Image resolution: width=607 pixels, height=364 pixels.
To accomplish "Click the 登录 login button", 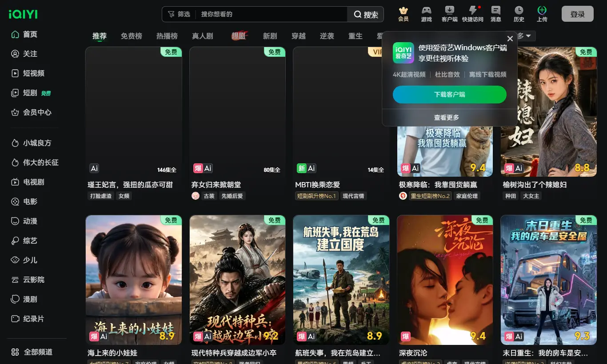I will (x=577, y=14).
